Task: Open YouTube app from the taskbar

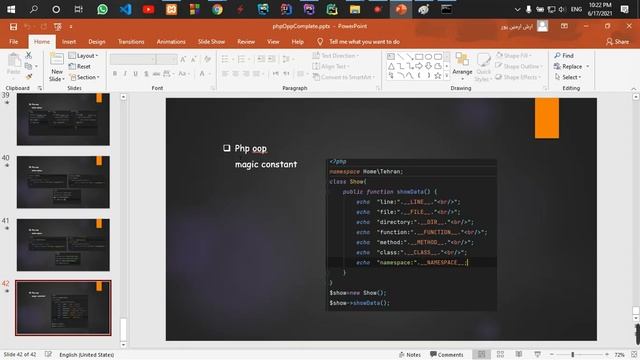Action: click(x=149, y=9)
